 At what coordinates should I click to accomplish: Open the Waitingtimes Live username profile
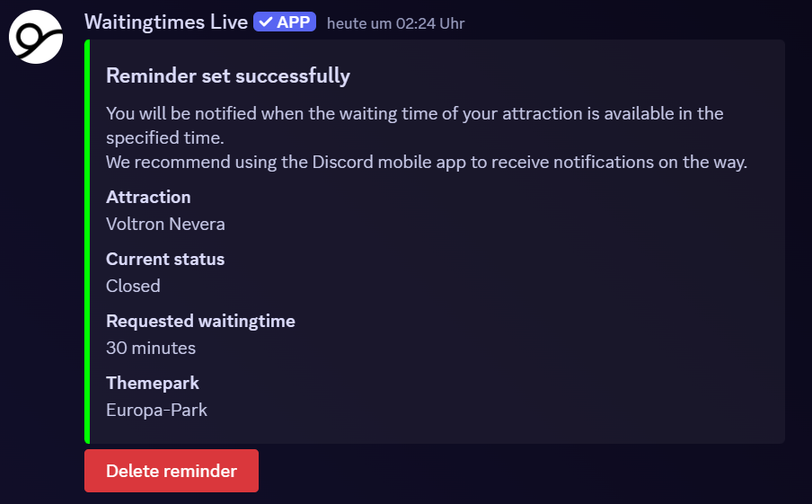click(x=166, y=22)
